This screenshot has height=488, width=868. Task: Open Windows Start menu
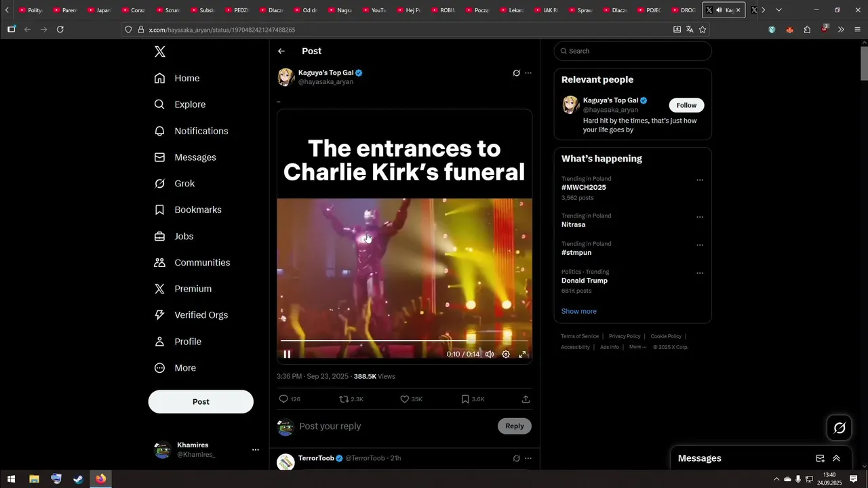(x=12, y=479)
